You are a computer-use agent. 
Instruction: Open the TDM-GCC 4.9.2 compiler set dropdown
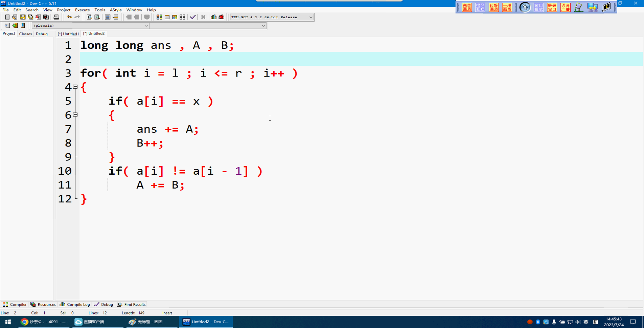coord(272,17)
